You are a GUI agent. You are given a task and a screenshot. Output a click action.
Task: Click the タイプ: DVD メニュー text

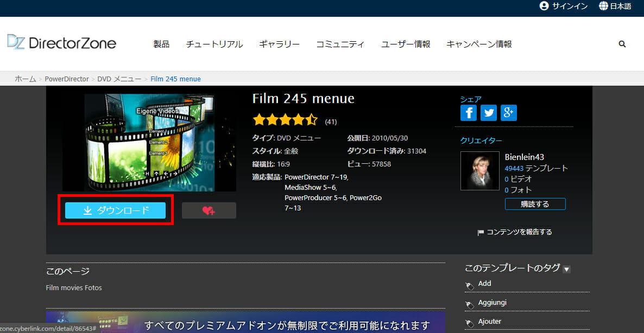pos(286,138)
